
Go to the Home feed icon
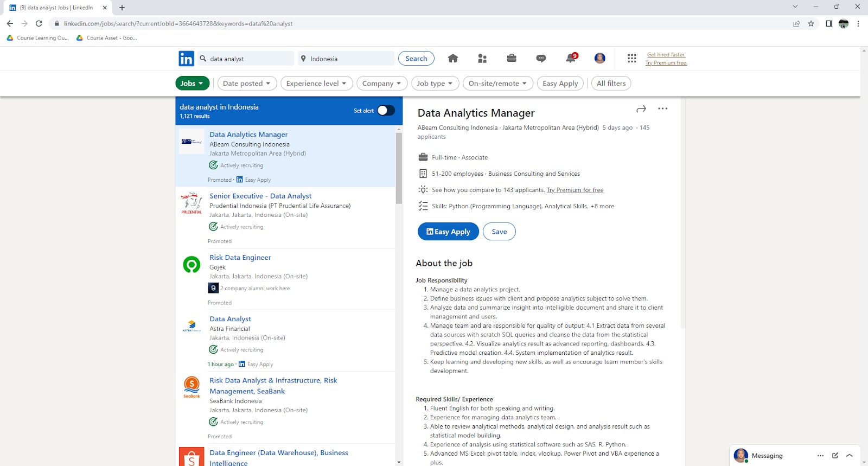coord(453,59)
